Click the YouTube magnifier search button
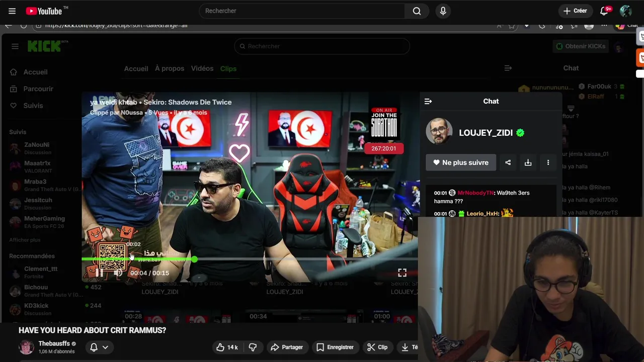This screenshot has height=362, width=644. [x=417, y=11]
